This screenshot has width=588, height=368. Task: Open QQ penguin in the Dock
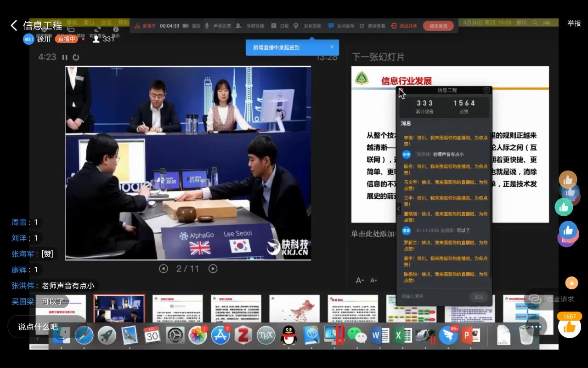coord(289,335)
